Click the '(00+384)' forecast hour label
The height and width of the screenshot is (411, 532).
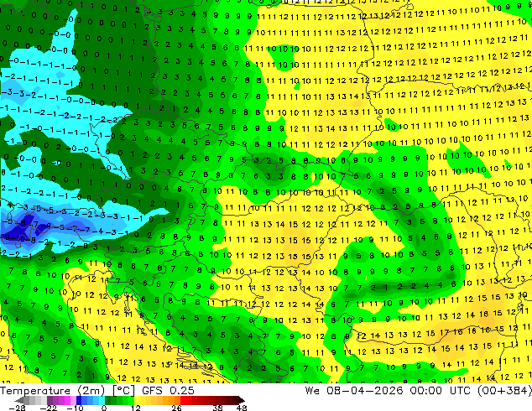504,391
